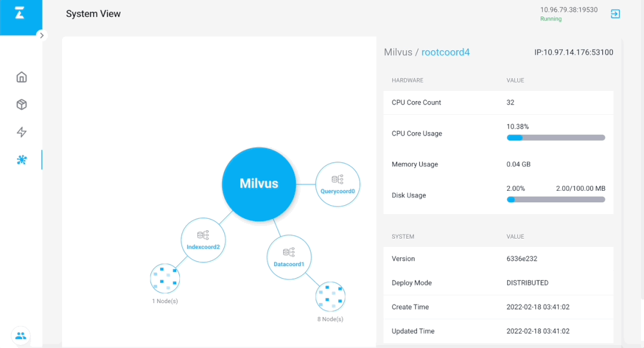Click the Updated Time value
Screen dimensions: 644x348
[x=538, y=331]
